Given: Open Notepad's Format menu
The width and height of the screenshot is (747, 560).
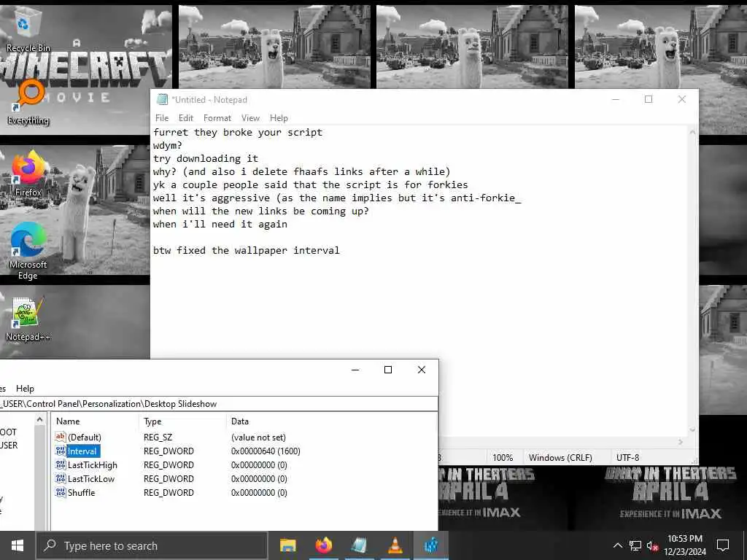Looking at the screenshot, I should coord(217,118).
